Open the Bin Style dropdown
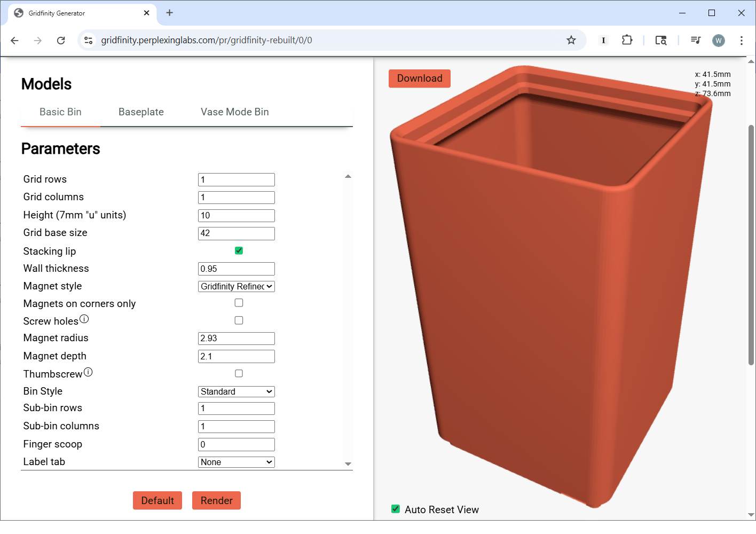This screenshot has height=534, width=756. [x=237, y=391]
